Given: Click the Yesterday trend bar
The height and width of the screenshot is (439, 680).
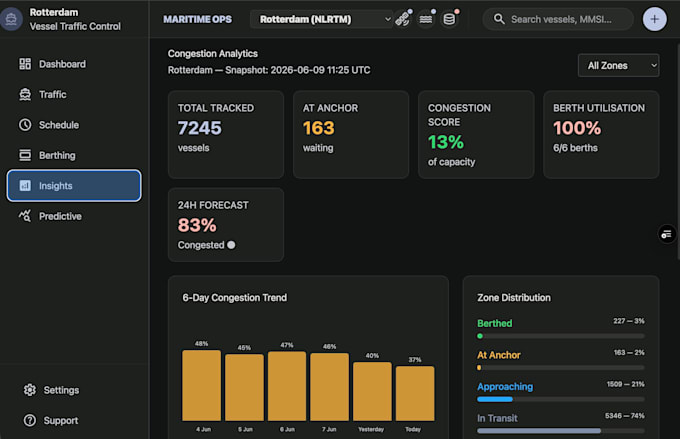Looking at the screenshot, I should click(372, 392).
